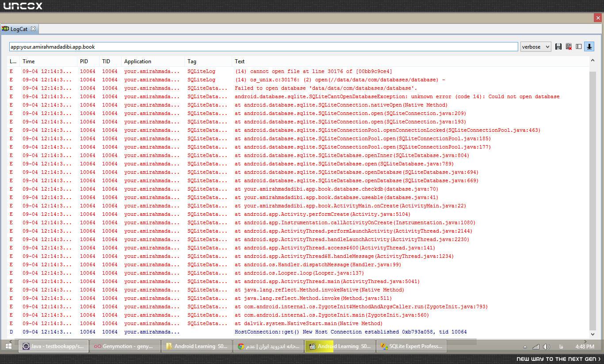Select the SQLiteConnection.java:193 log row

click(298, 122)
